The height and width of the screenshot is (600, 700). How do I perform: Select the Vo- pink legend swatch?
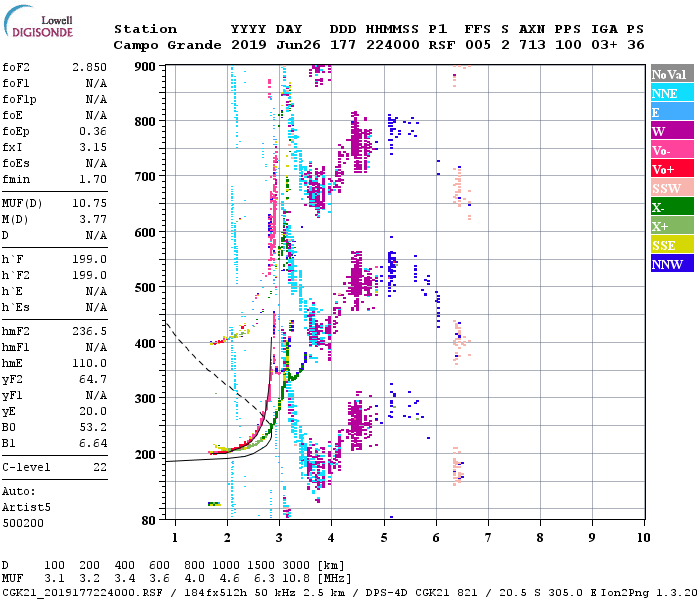[x=672, y=150]
